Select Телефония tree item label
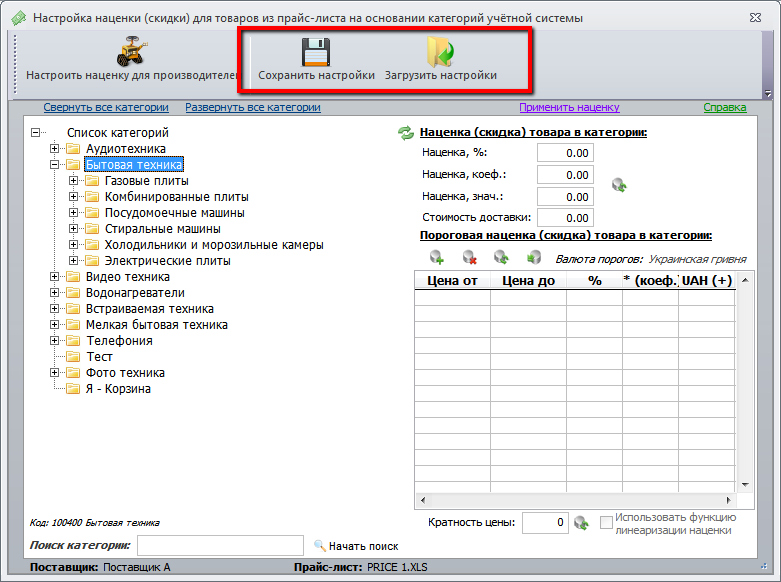Image resolution: width=781 pixels, height=582 pixels. click(x=119, y=341)
